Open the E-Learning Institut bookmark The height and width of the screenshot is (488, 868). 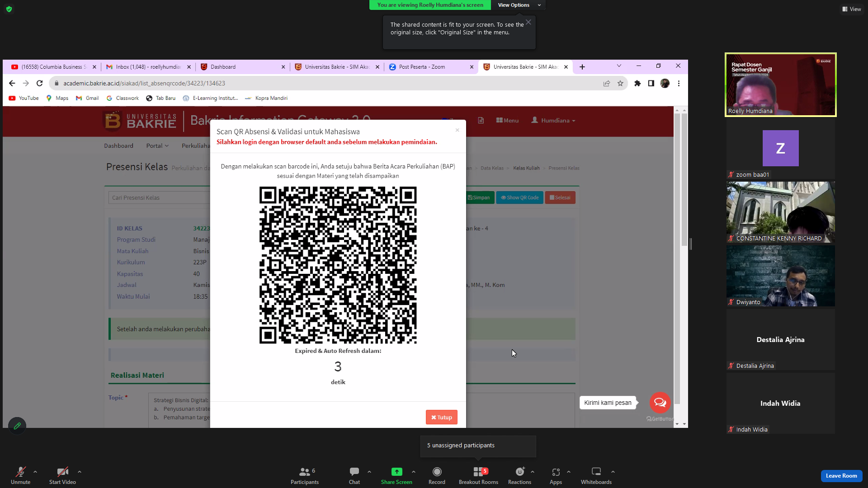point(210,98)
